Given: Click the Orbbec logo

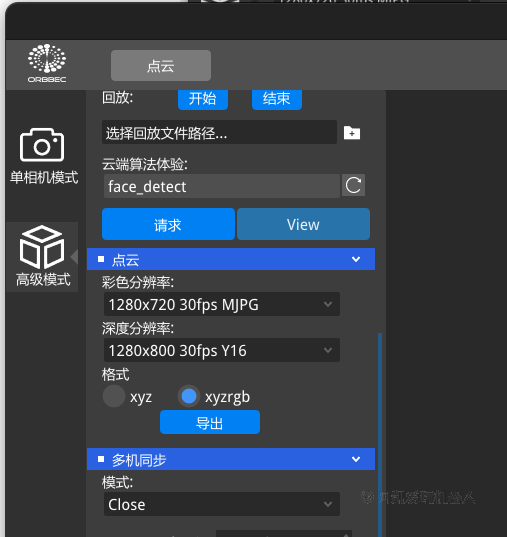Looking at the screenshot, I should (47, 63).
